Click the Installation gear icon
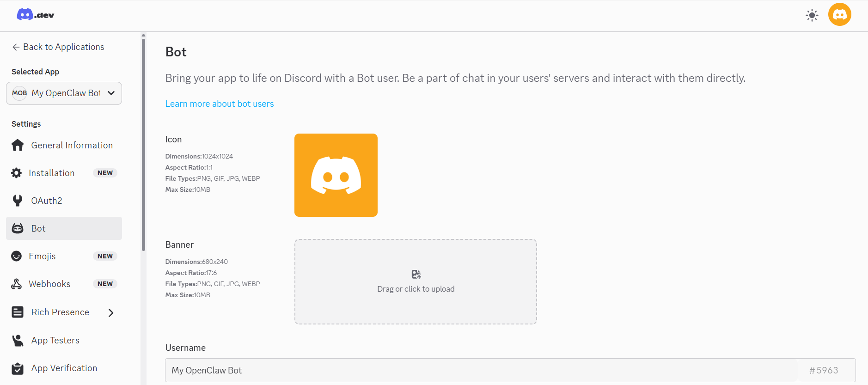This screenshot has width=868, height=385. point(17,173)
